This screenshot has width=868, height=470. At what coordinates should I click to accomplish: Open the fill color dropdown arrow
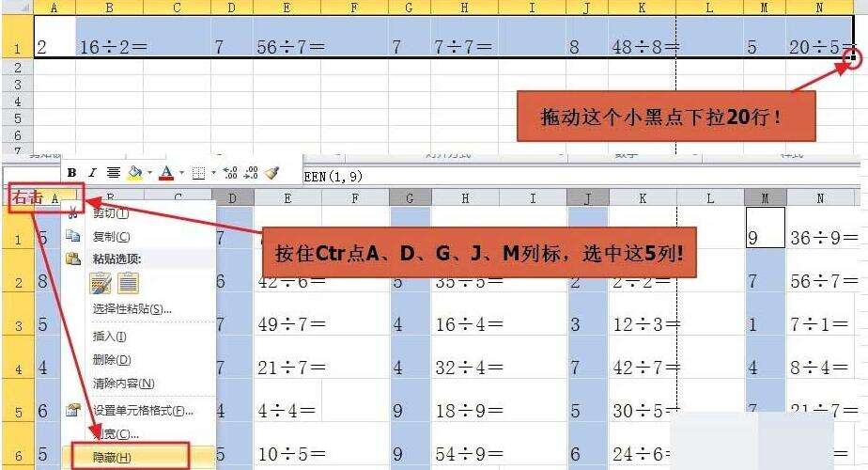coord(149,173)
